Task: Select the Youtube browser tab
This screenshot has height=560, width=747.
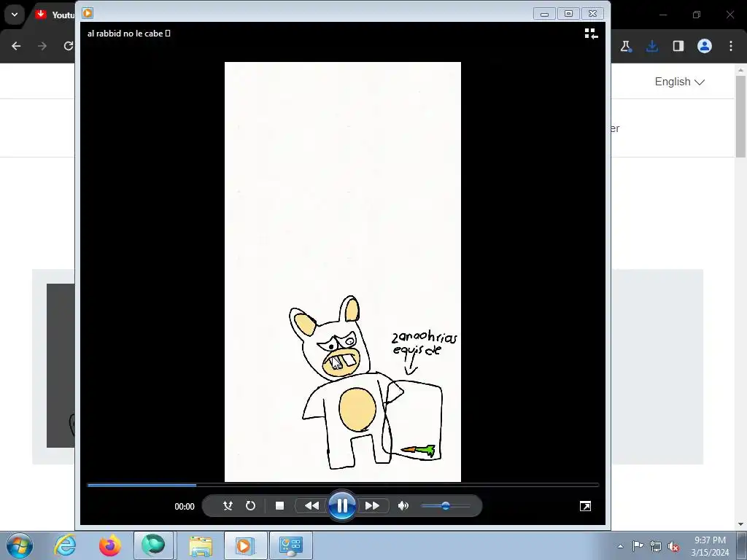Action: [55, 15]
